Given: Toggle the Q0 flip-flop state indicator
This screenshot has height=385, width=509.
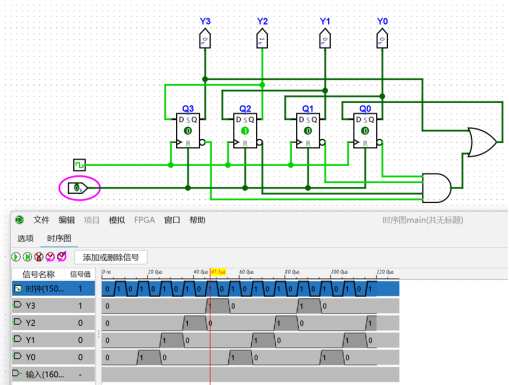Looking at the screenshot, I should [x=365, y=131].
